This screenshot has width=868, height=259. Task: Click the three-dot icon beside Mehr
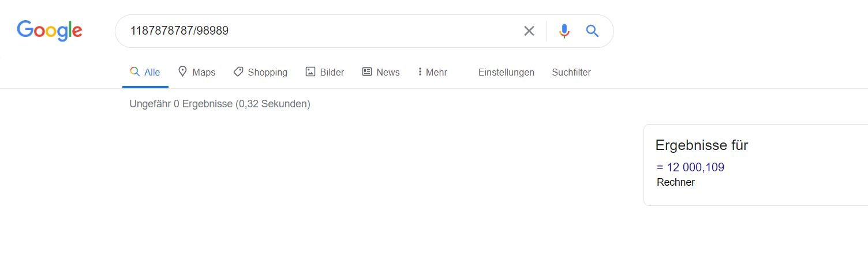click(x=420, y=72)
